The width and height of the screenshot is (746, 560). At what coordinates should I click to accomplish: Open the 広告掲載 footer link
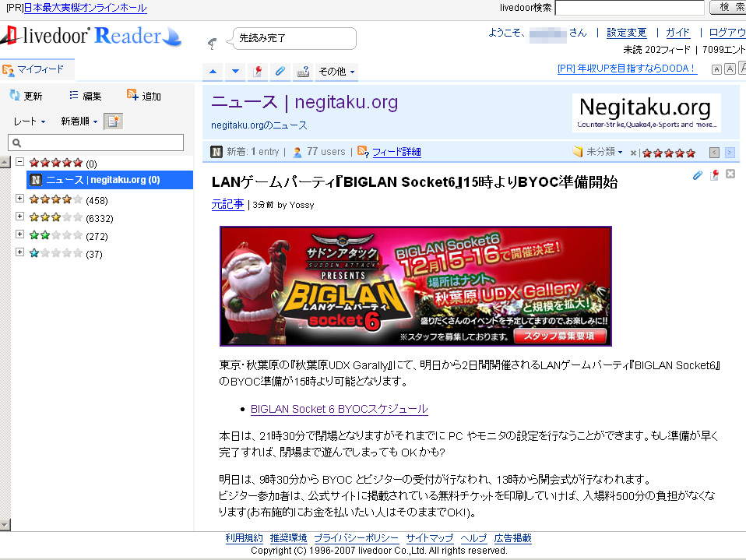tap(512, 538)
